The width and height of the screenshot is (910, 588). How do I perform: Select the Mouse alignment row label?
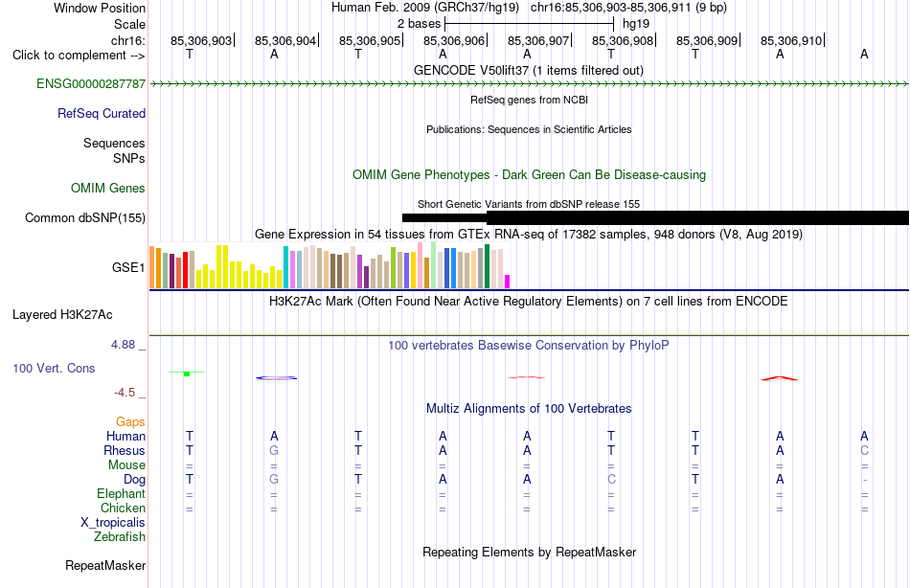click(x=126, y=465)
